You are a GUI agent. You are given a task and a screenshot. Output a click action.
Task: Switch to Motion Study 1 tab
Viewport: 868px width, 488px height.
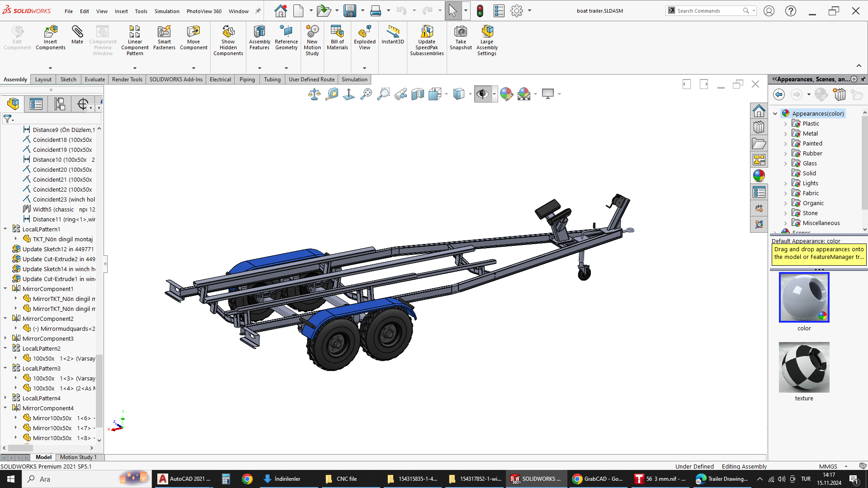(78, 457)
